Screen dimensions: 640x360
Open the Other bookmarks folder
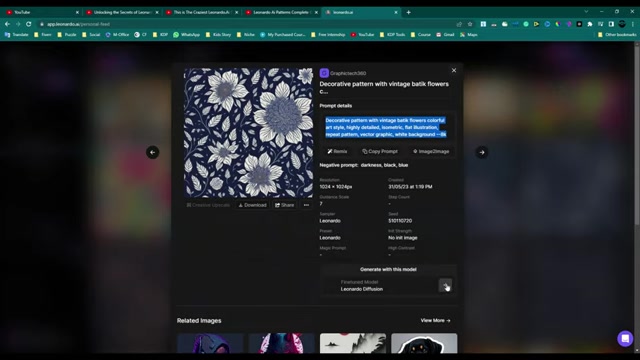(617, 35)
